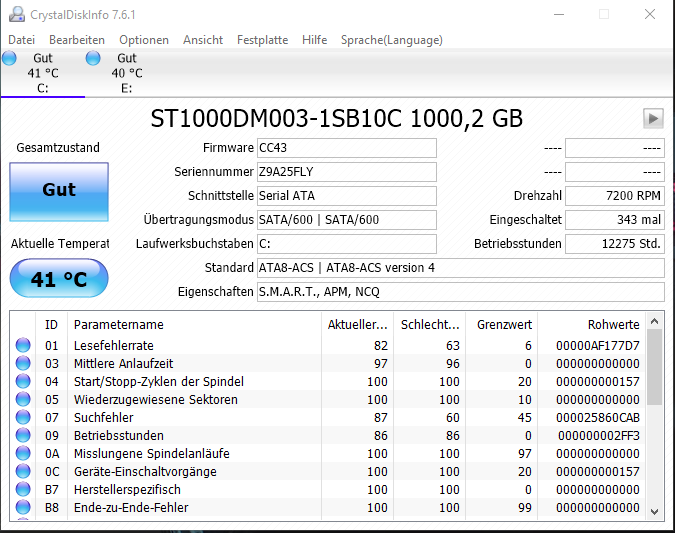The height and width of the screenshot is (533, 675).
Task: Select drive C: status icon at top
Action: click(9, 58)
